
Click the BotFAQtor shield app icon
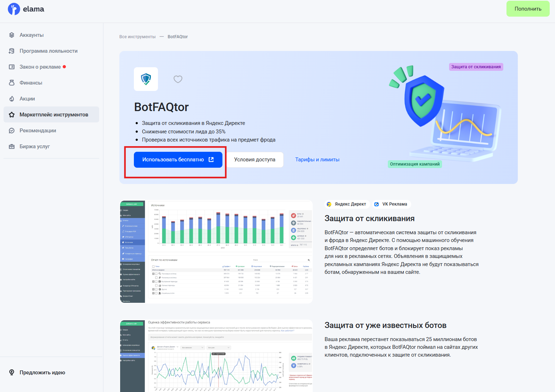(x=146, y=79)
